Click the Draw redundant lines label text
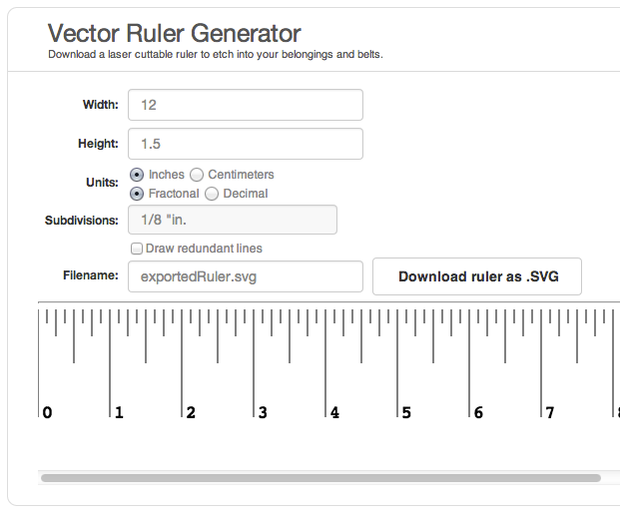620x517 pixels. click(x=204, y=248)
